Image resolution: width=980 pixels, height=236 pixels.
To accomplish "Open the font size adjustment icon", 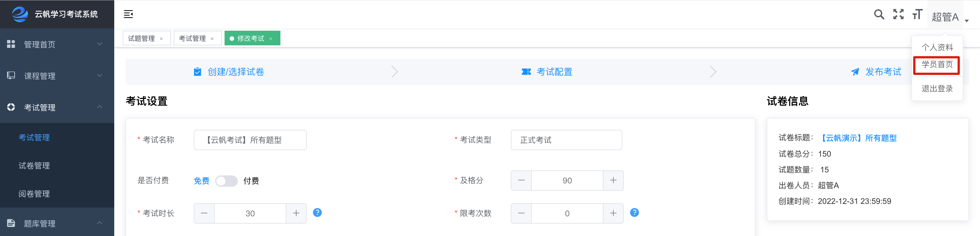I will click(x=917, y=14).
